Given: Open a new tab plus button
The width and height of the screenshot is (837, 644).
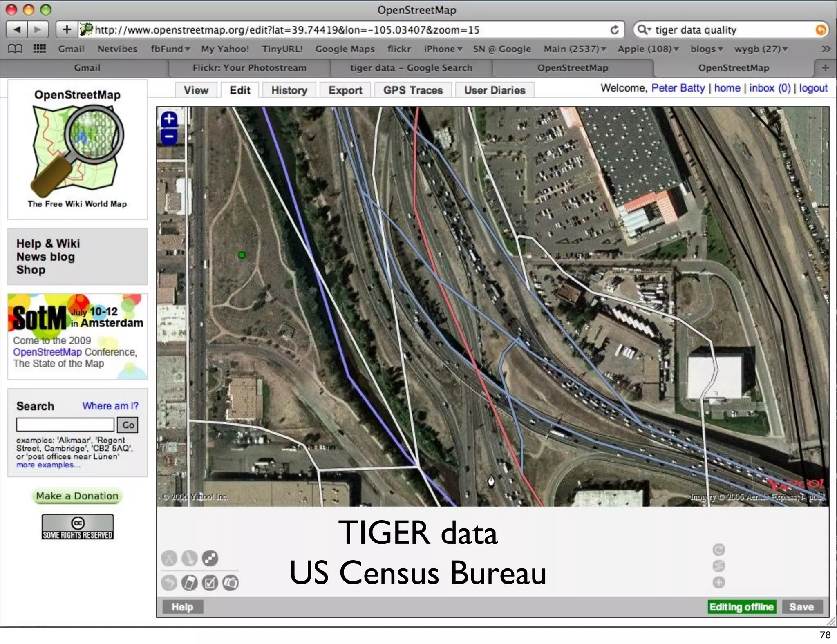Looking at the screenshot, I should (825, 67).
